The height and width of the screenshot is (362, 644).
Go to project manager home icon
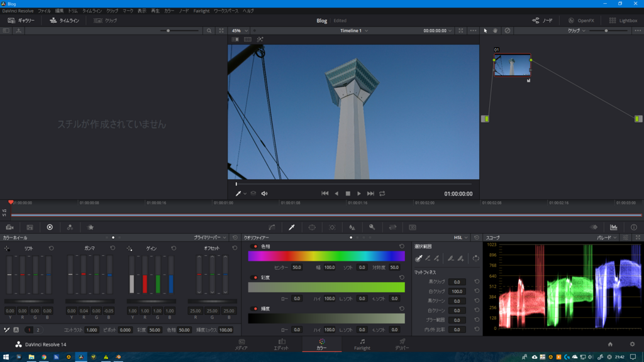[x=610, y=344]
